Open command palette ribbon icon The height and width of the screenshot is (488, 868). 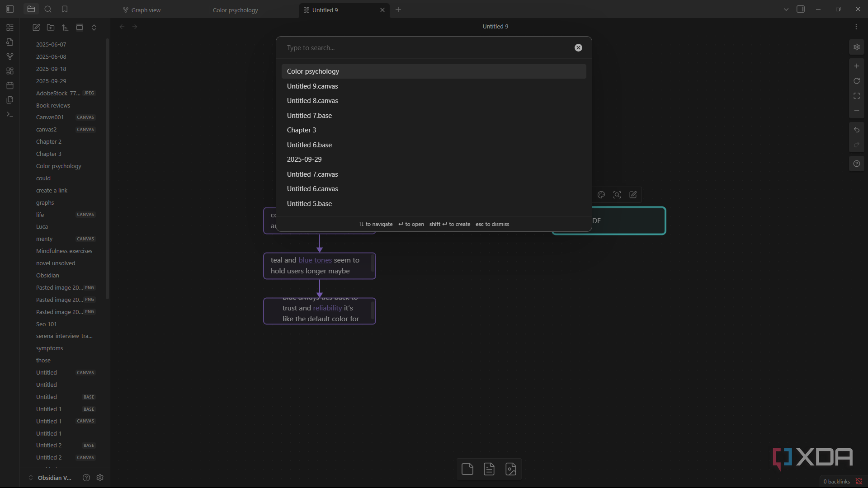[x=10, y=114]
